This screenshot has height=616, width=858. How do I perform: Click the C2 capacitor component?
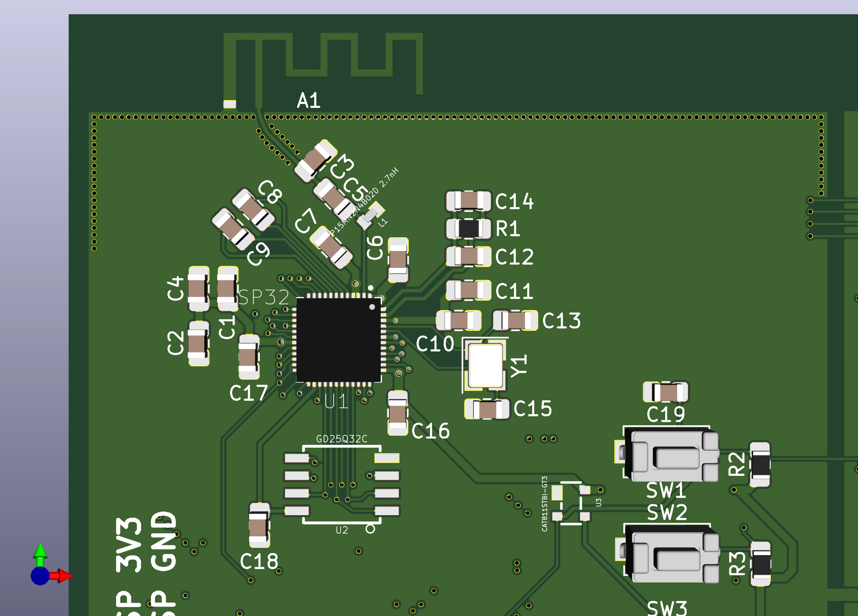199,343
